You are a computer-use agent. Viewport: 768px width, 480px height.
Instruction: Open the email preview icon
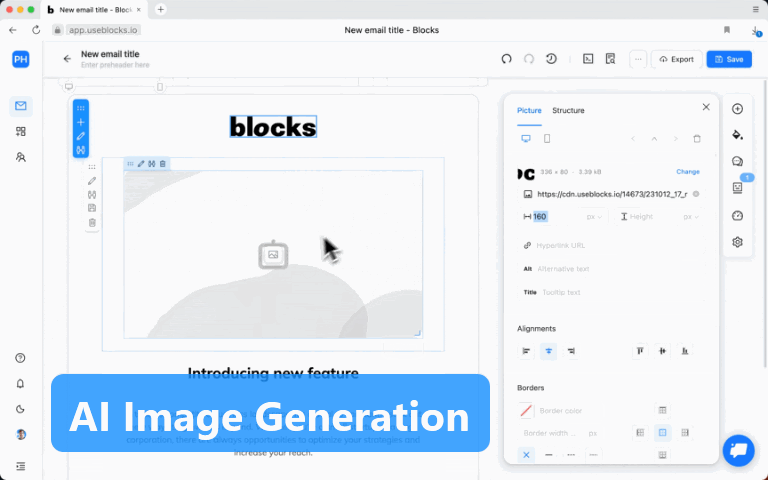tap(610, 59)
